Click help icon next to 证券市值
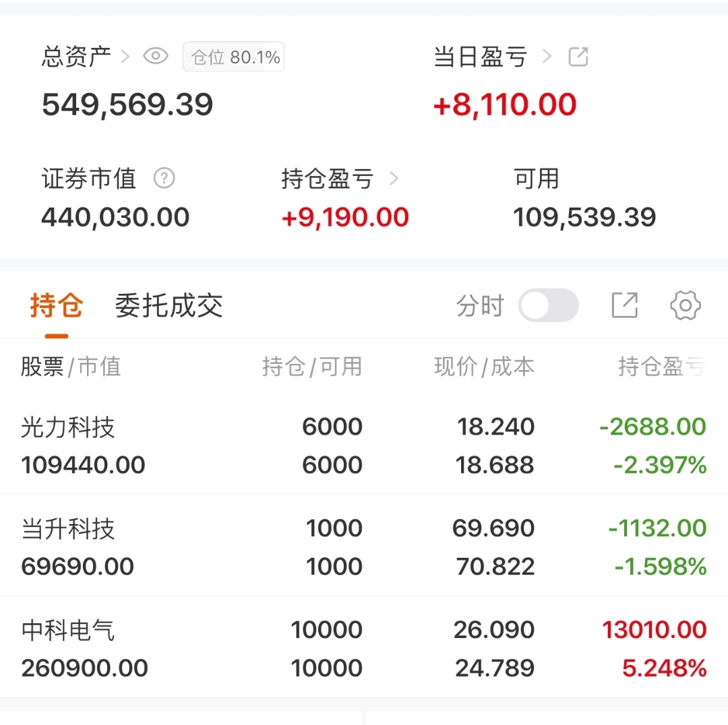Screen dimensions: 728x725 click(164, 179)
